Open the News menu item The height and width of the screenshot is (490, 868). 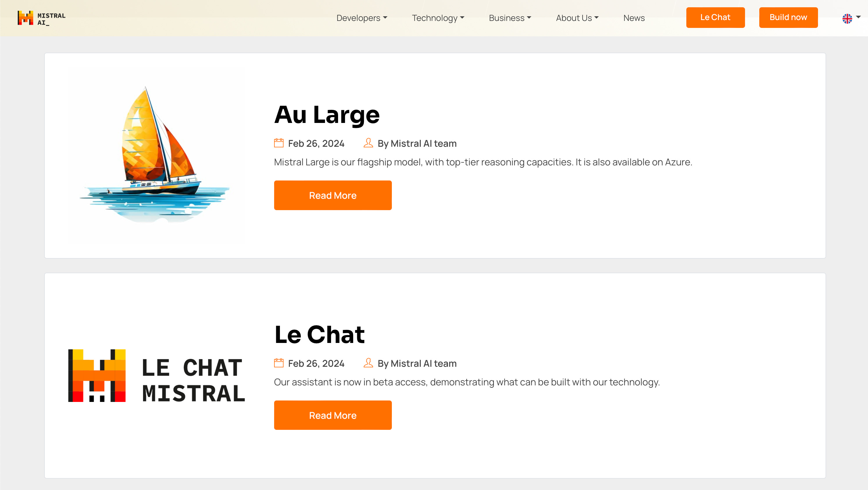coord(634,17)
